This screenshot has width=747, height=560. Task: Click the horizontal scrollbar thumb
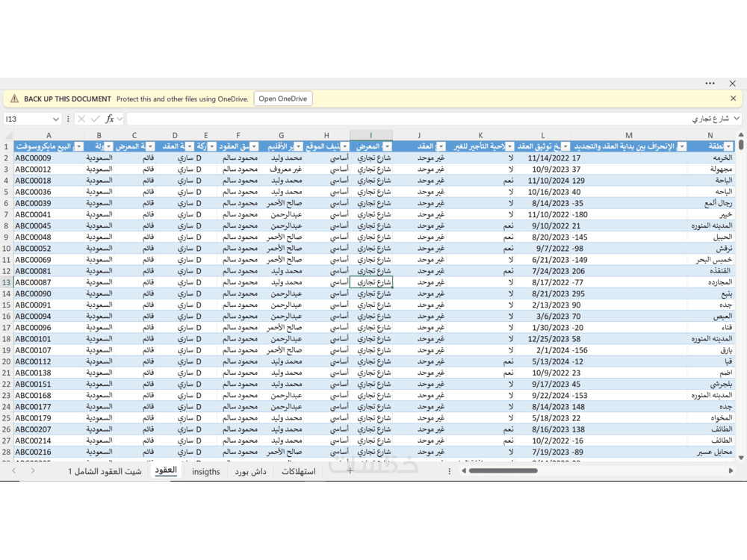tap(503, 471)
